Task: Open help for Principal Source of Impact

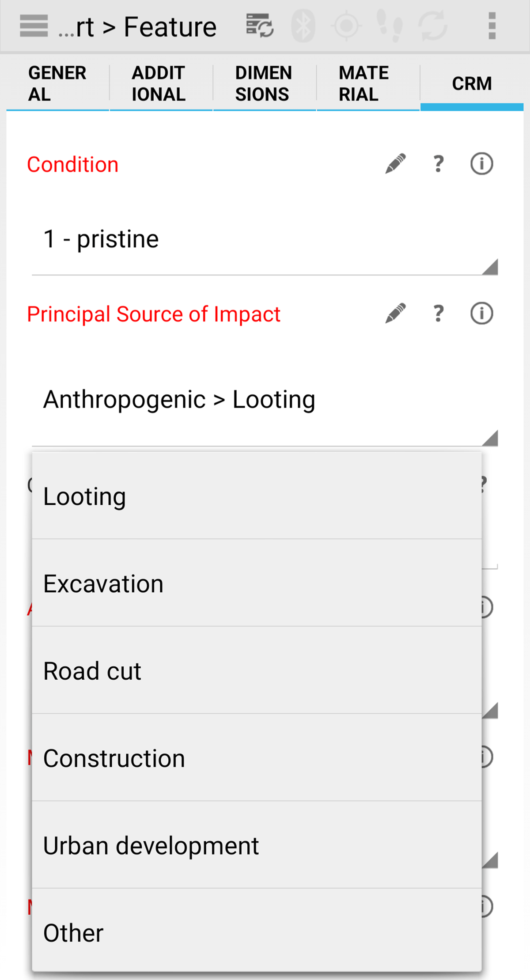Action: pos(438,314)
